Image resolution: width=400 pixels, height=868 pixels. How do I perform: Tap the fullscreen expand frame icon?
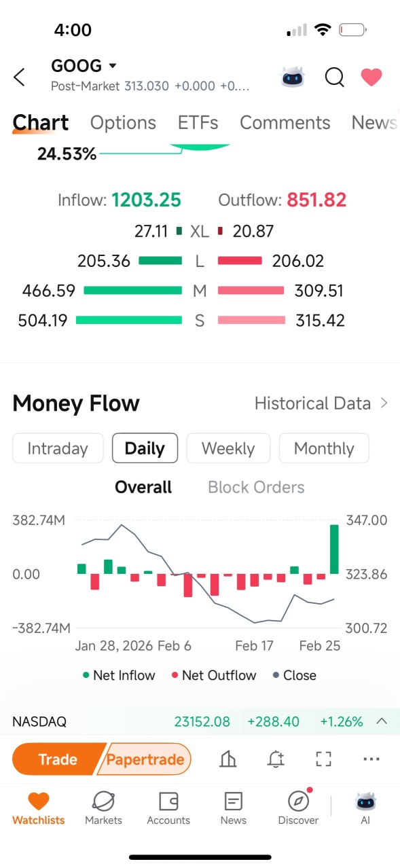pyautogui.click(x=324, y=759)
